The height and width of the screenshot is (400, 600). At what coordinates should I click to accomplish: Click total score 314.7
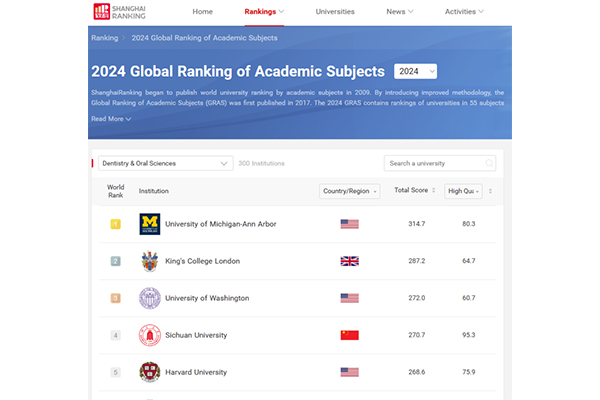(x=416, y=224)
